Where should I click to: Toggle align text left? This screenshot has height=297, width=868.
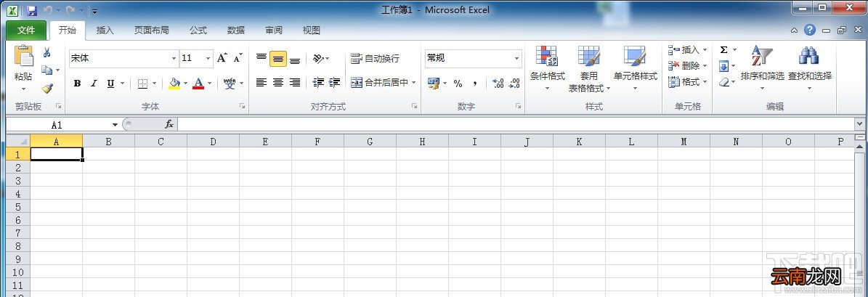(x=261, y=82)
